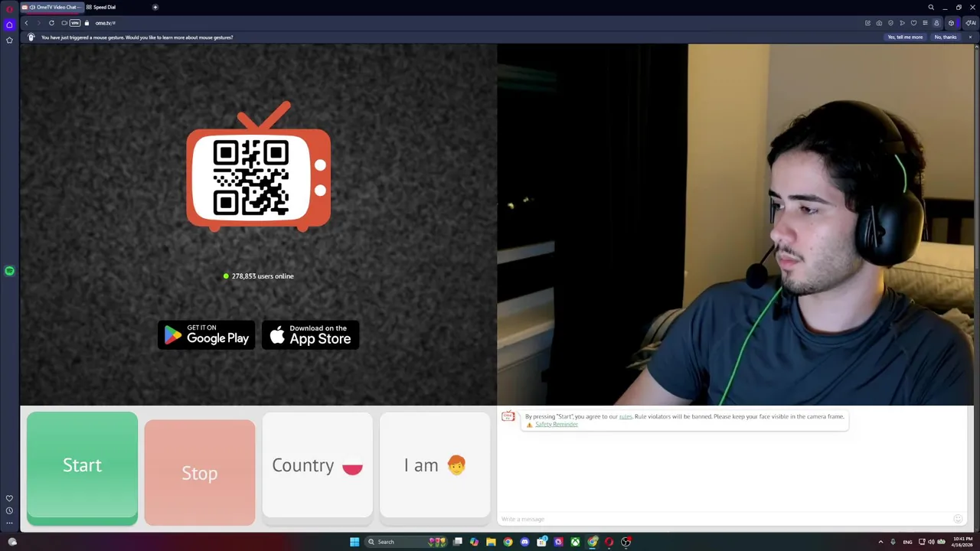Open the sidebar heart (pinboards) icon
The height and width of the screenshot is (551, 980).
(9, 498)
